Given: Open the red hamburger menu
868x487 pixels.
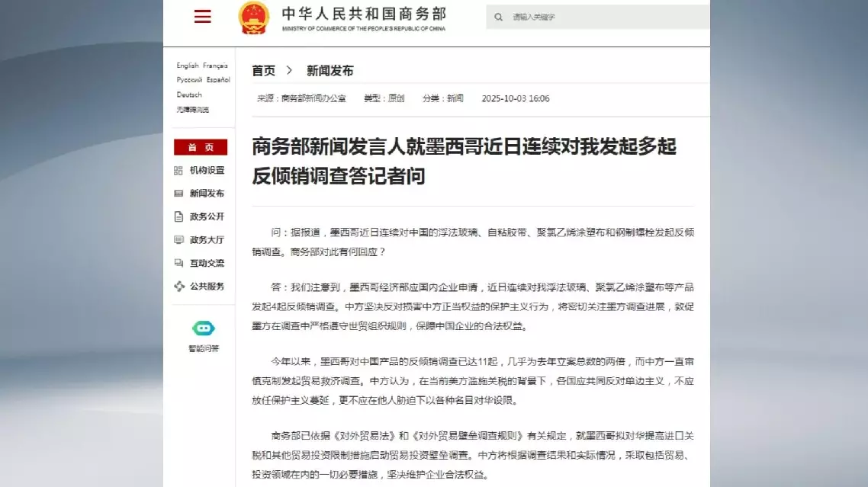Looking at the screenshot, I should pos(202,17).
